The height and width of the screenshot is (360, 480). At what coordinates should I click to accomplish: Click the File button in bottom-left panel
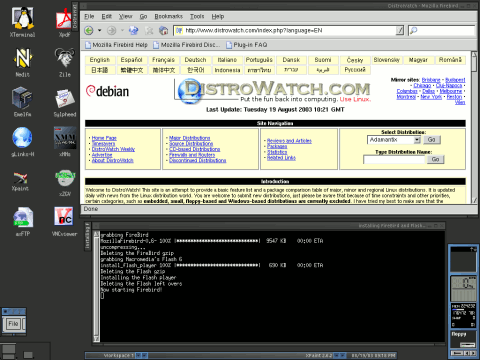click(x=13, y=324)
